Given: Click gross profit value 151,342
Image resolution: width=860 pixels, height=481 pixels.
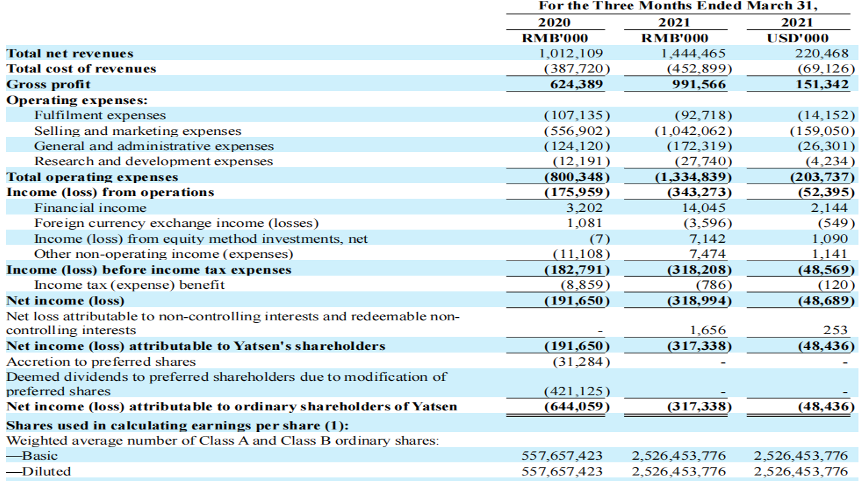Looking at the screenshot, I should (x=822, y=84).
